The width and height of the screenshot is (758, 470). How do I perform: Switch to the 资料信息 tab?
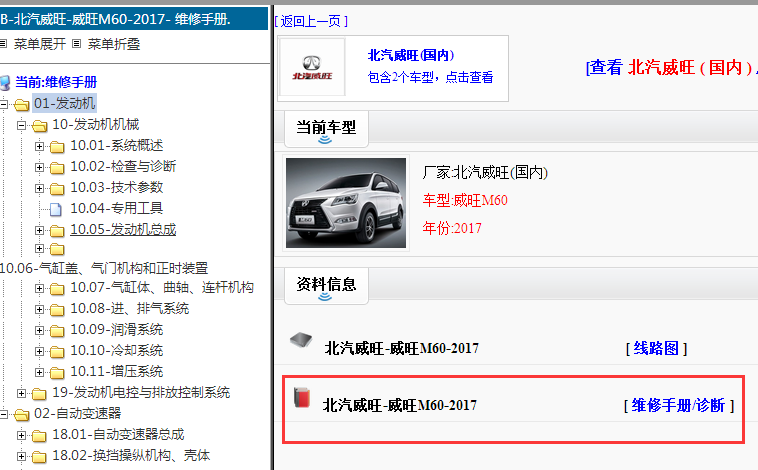(x=326, y=285)
